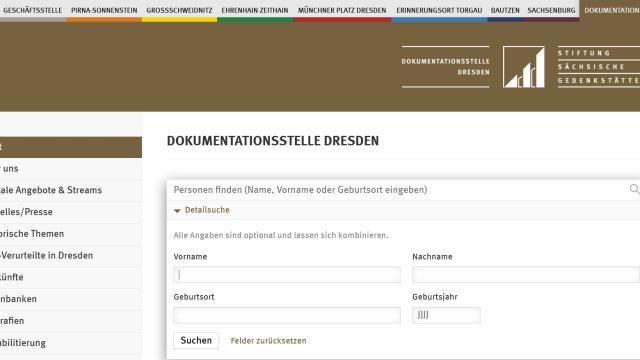The width and height of the screenshot is (640, 360).
Task: Click the Geburtsjahr JJJJ field
Action: point(446,316)
